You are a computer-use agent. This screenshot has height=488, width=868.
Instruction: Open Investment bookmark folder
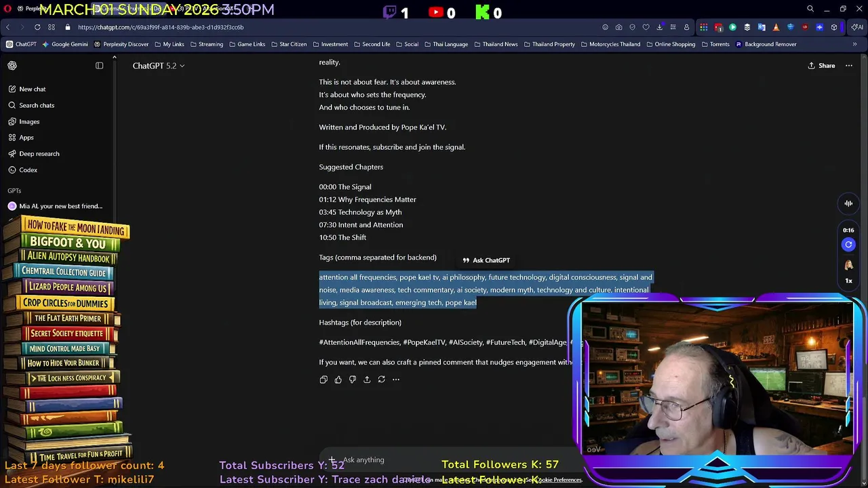[x=330, y=44]
